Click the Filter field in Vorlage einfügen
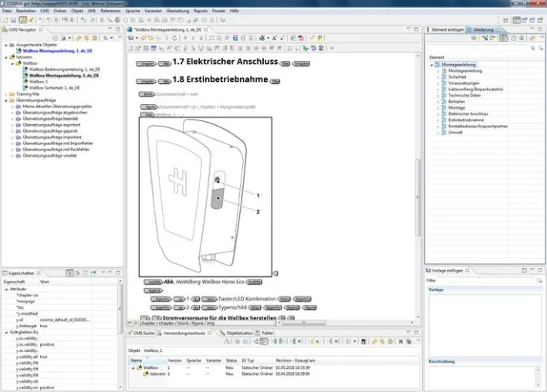 (486, 280)
